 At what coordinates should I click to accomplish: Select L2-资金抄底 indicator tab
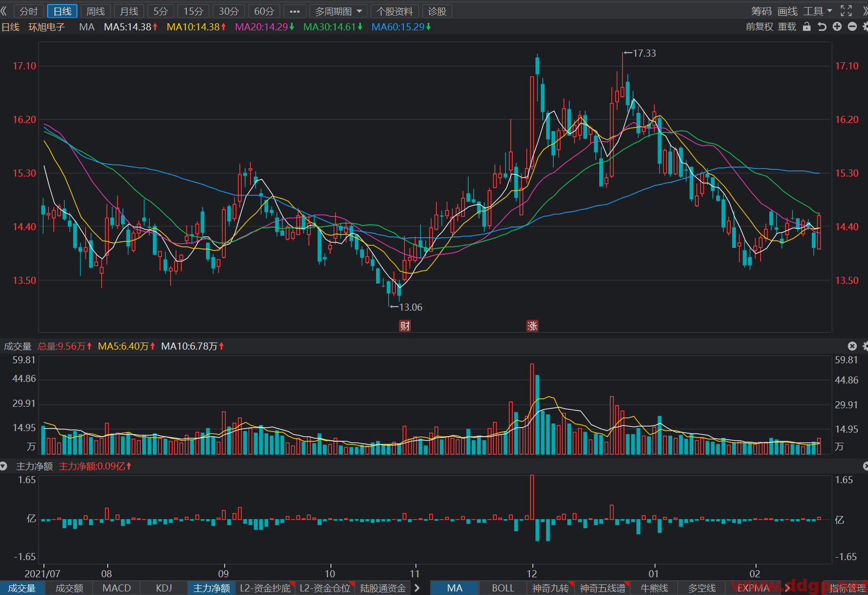265,588
